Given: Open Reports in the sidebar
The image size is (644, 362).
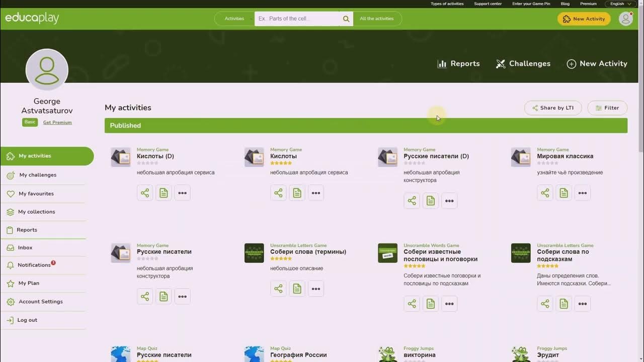Looking at the screenshot, I should [27, 230].
